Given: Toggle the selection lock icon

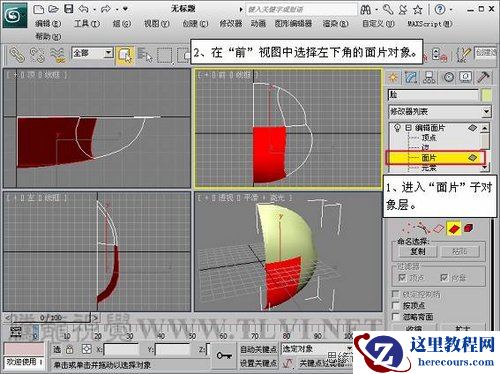Looking at the screenshot, I should click(x=69, y=349).
